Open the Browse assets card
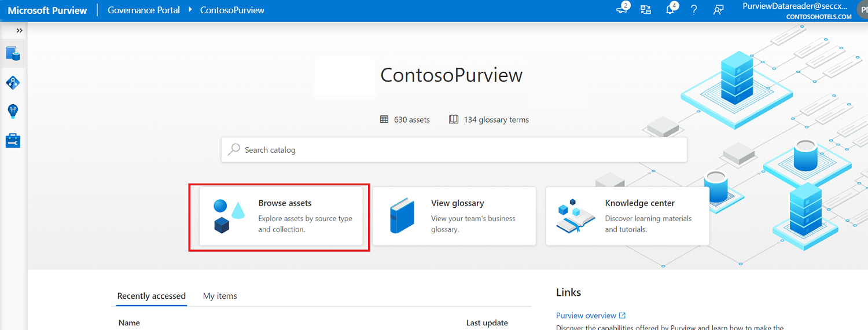Viewport: 868px width, 330px height. point(281,216)
